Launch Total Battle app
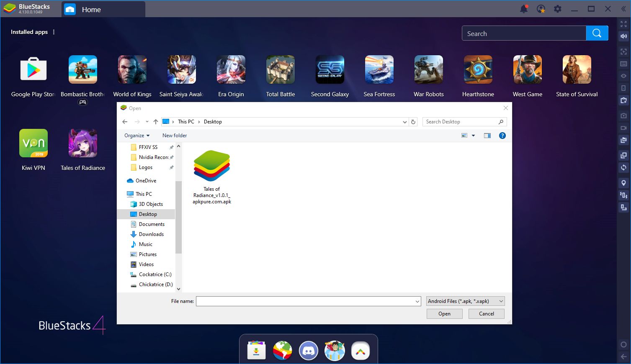631x364 pixels. click(x=281, y=69)
